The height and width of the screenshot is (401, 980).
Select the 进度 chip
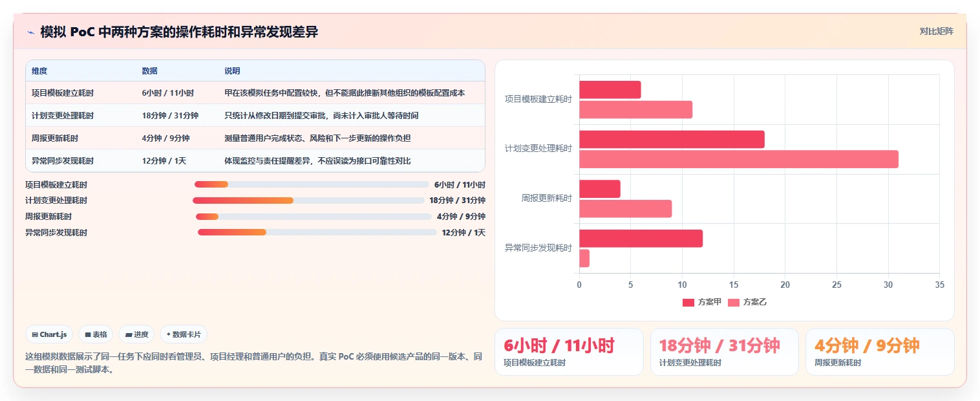coord(136,334)
